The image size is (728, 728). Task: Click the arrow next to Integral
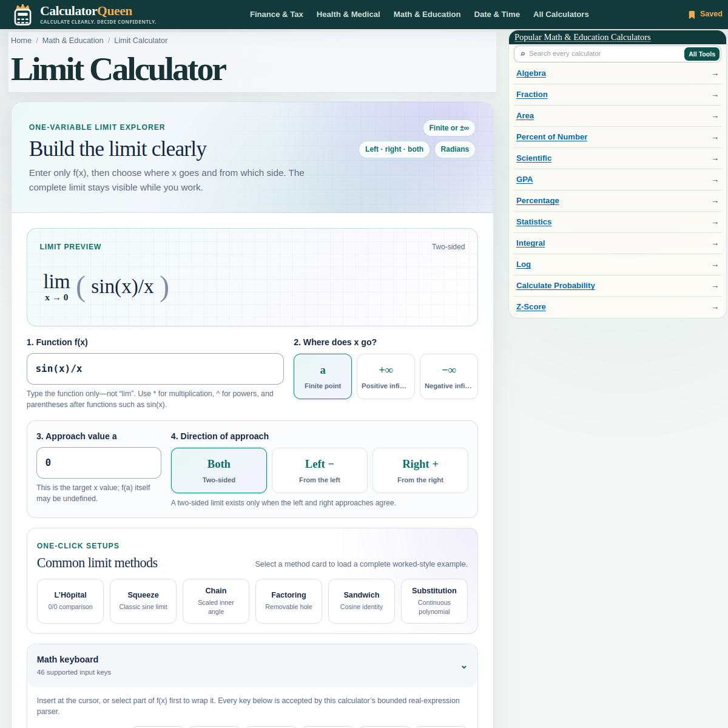[x=715, y=244]
